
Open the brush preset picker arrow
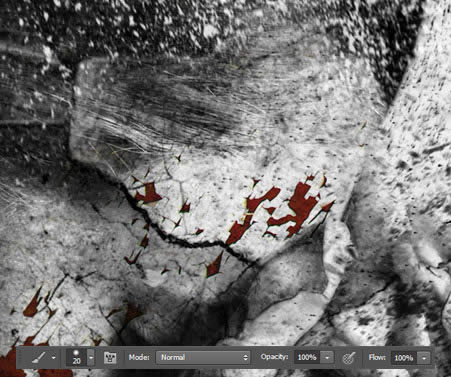point(91,358)
